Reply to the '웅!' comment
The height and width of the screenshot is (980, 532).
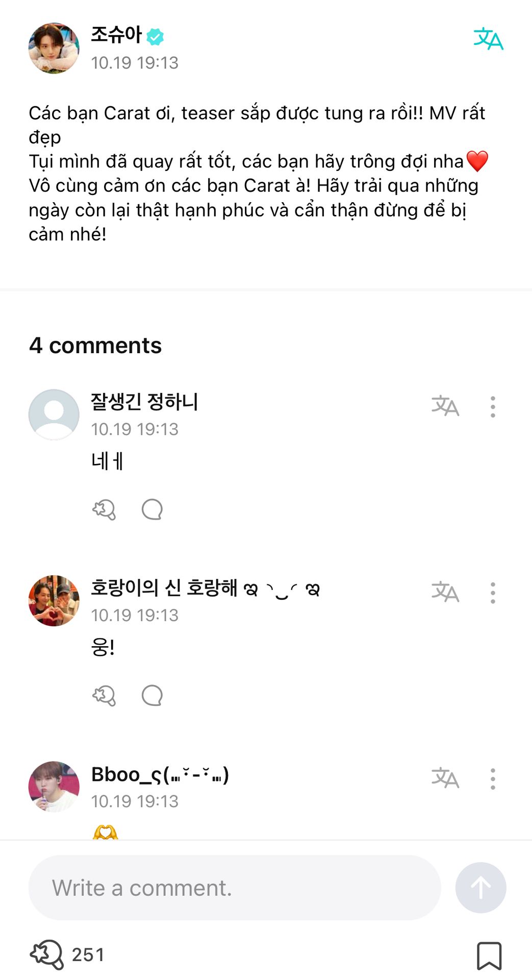(x=152, y=695)
